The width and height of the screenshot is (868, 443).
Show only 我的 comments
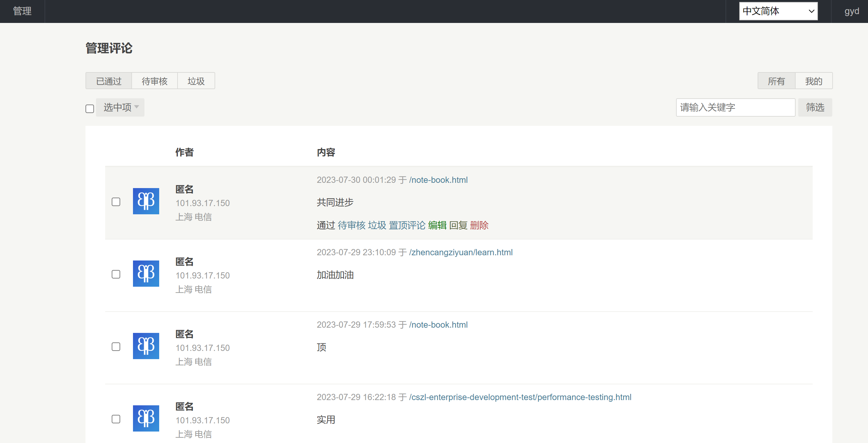click(x=813, y=81)
